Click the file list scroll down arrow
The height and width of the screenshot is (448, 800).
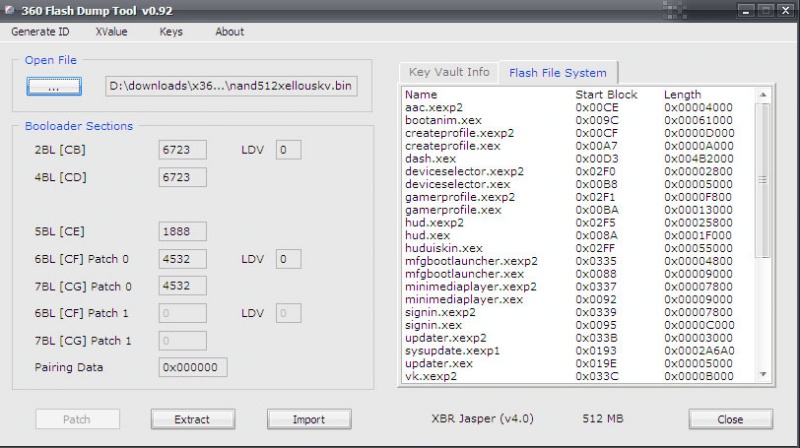pyautogui.click(x=763, y=375)
